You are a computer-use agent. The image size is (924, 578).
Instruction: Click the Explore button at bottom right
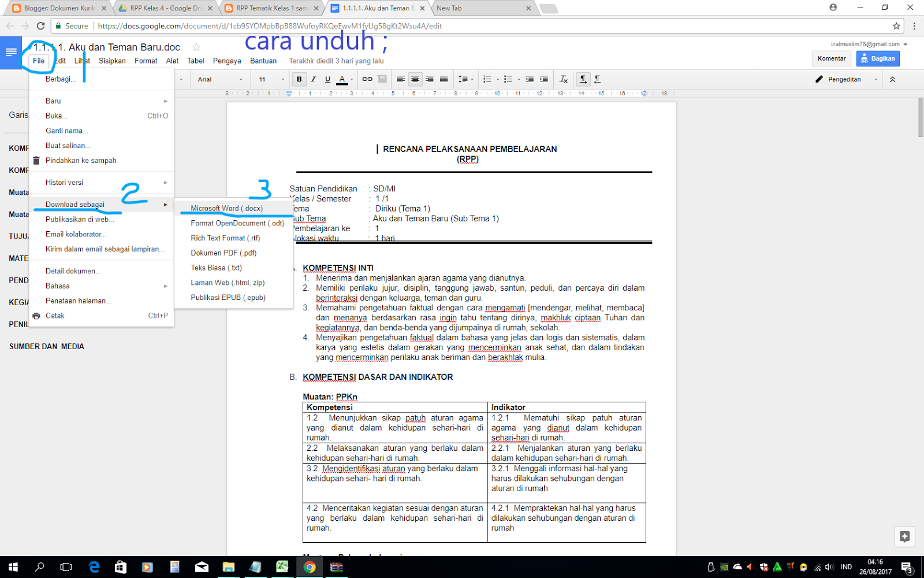pos(904,536)
